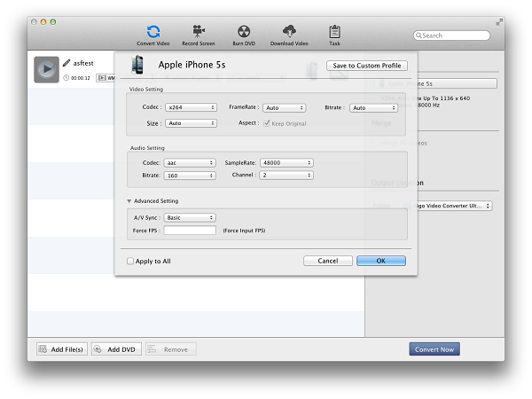The height and width of the screenshot is (399, 532).
Task: Open the Burn DVD tool
Action: click(x=244, y=35)
